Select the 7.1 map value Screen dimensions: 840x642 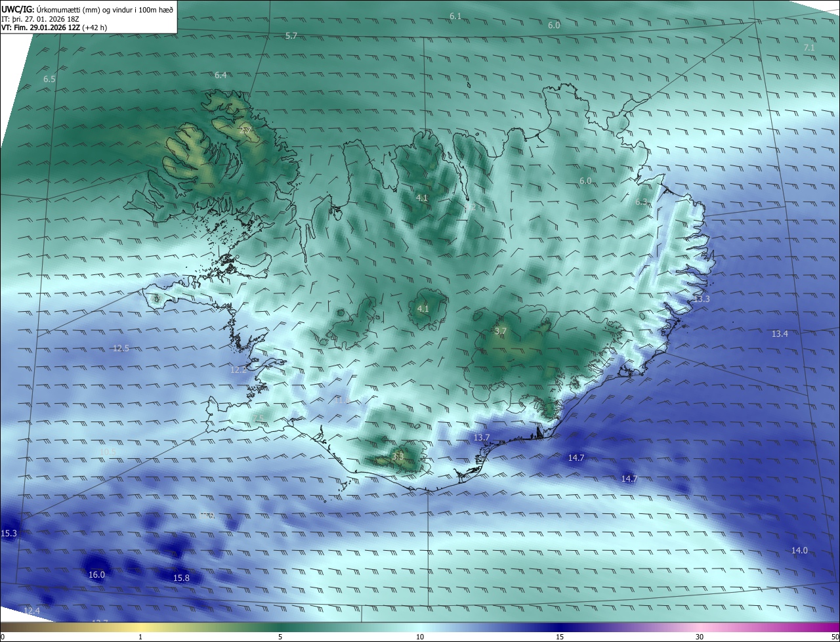pyautogui.click(x=809, y=47)
